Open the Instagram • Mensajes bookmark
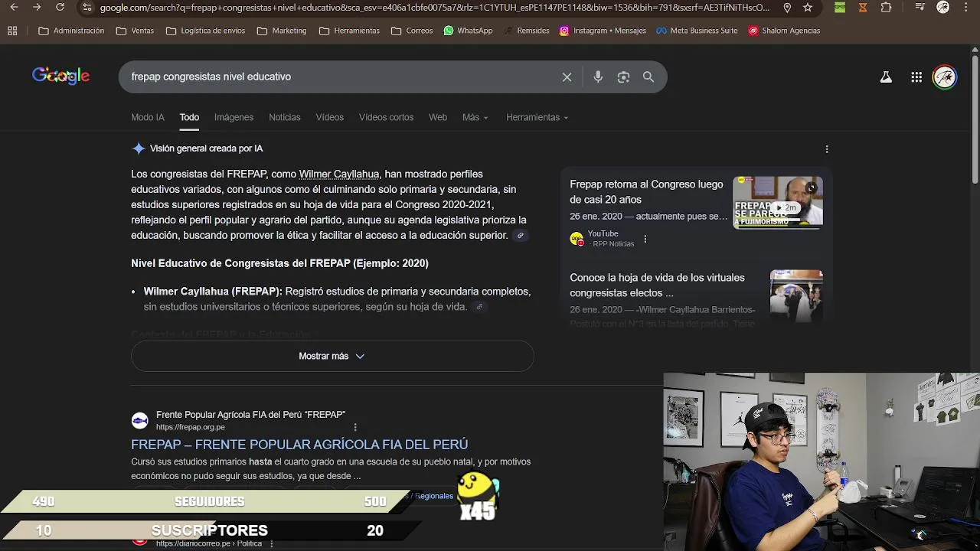980x551 pixels. [x=603, y=31]
